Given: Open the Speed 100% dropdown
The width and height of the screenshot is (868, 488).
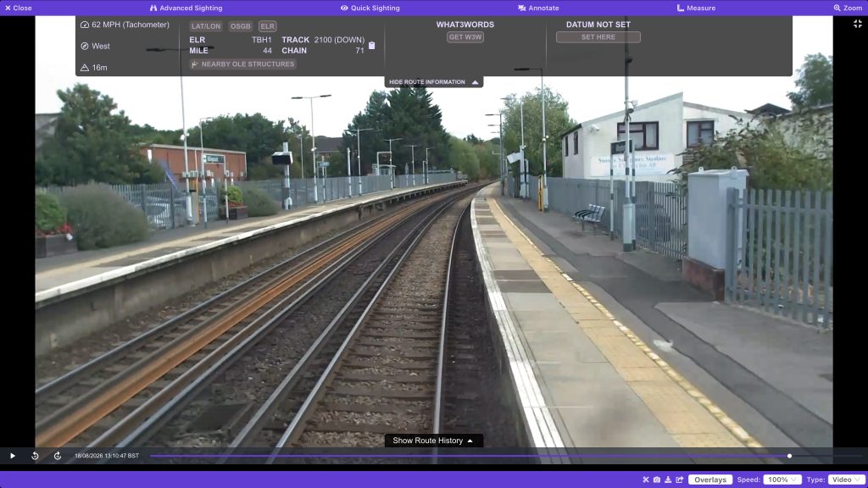Looking at the screenshot, I should (x=782, y=480).
